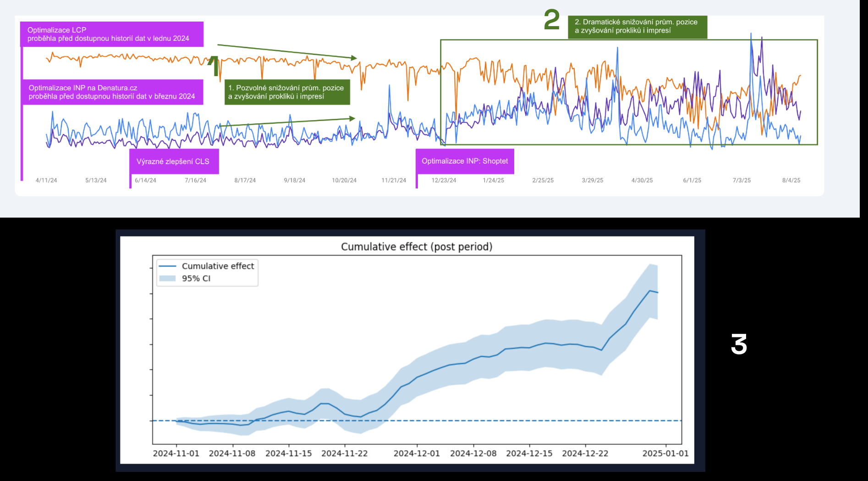
Task: Click the Cumulative effect (post period) title
Action: tap(416, 247)
